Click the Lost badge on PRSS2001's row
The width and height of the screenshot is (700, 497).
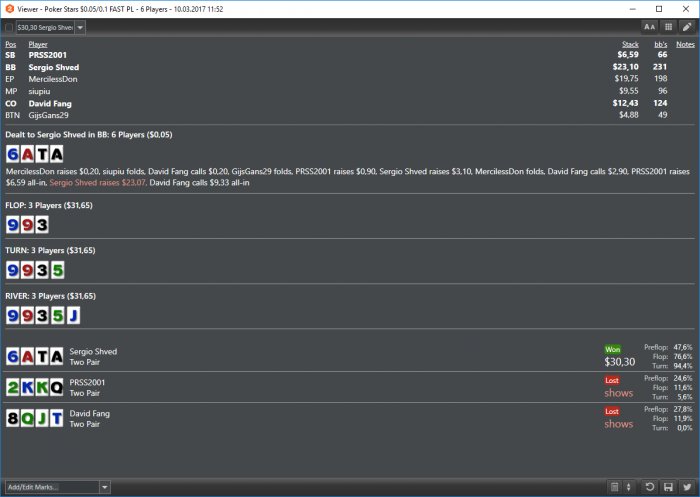(612, 380)
